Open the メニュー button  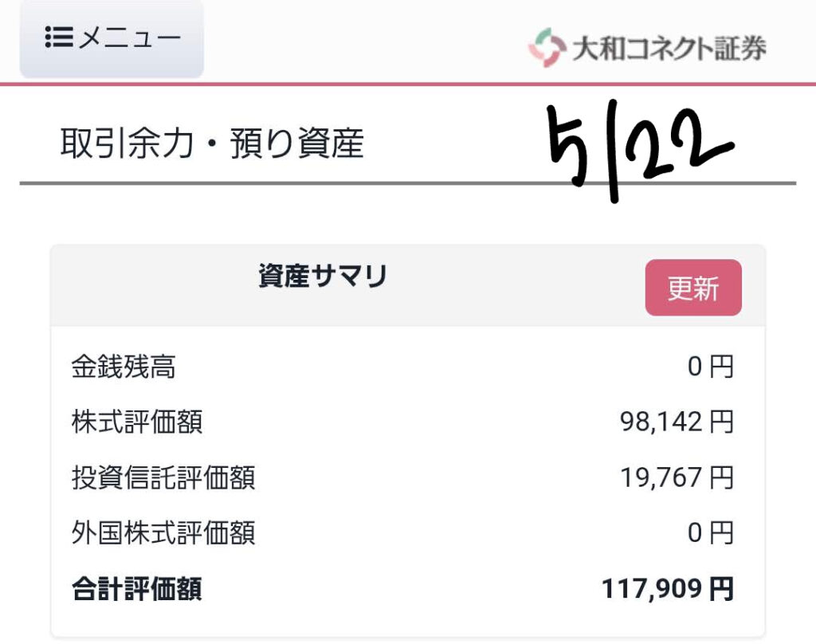point(112,38)
